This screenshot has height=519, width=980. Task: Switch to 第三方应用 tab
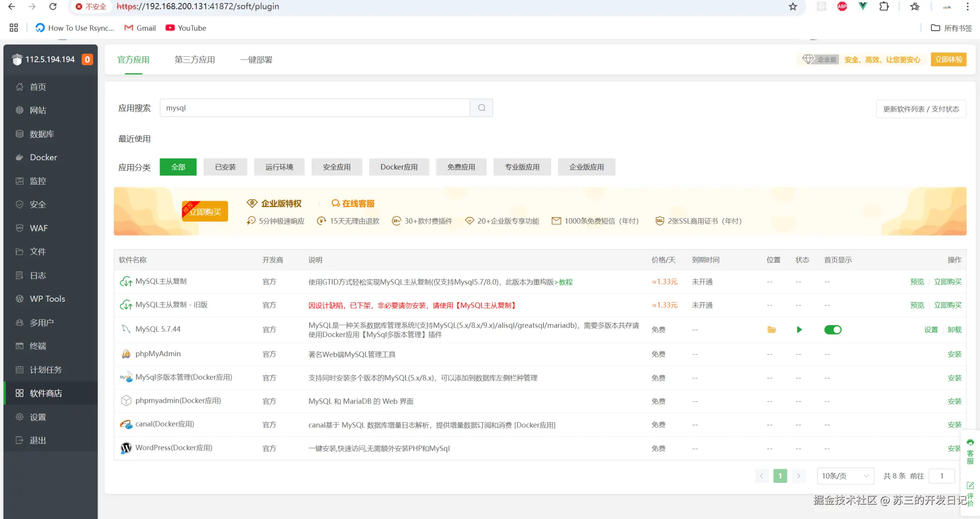point(195,60)
